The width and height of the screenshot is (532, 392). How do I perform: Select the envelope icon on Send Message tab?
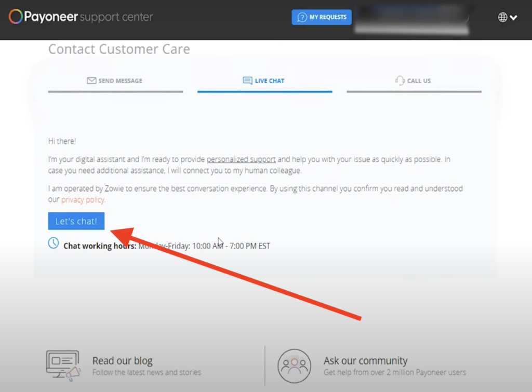[x=91, y=80]
